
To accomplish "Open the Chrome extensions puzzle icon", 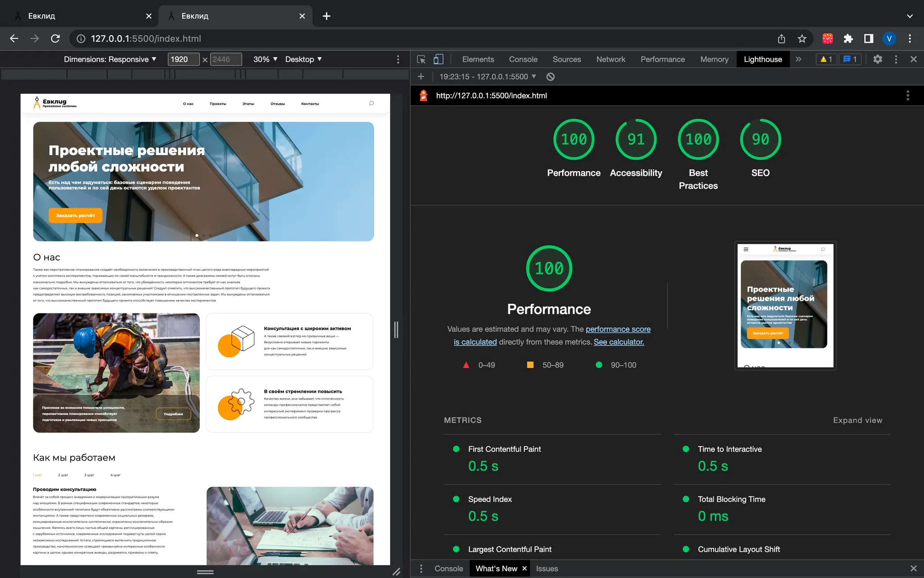I will pos(848,38).
